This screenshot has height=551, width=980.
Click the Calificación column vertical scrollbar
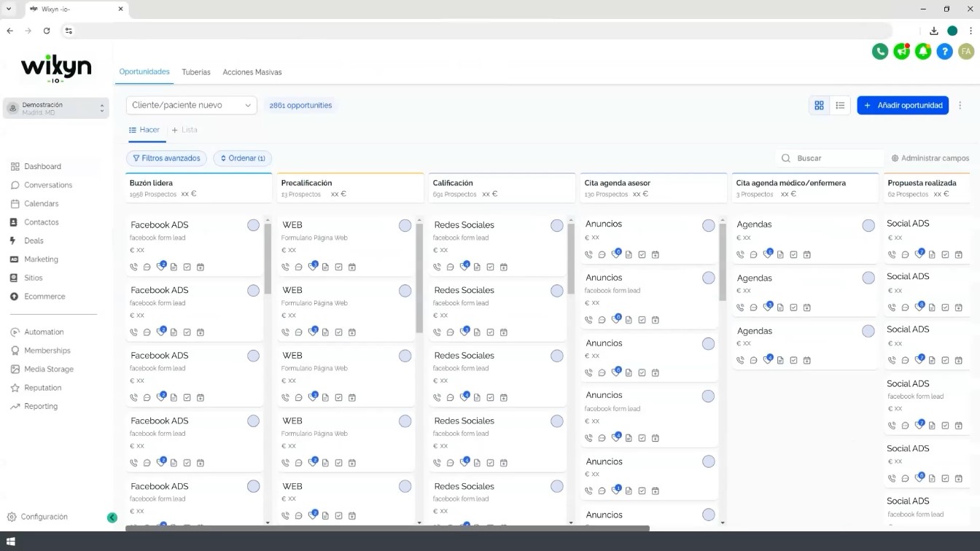(x=571, y=259)
